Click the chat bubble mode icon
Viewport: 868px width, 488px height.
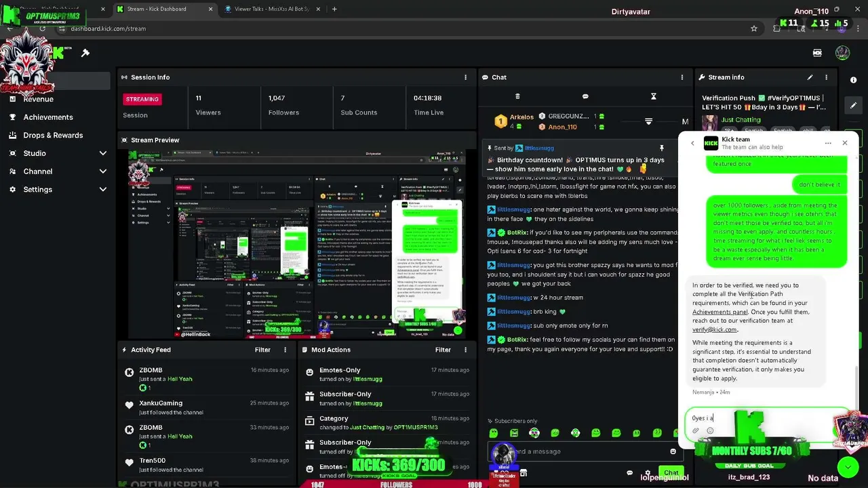[585, 96]
